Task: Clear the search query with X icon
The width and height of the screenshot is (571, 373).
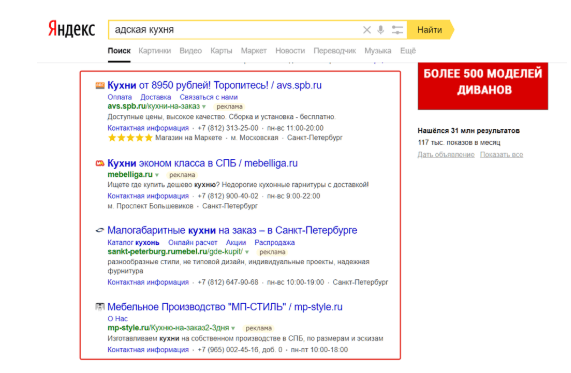Action: [367, 30]
